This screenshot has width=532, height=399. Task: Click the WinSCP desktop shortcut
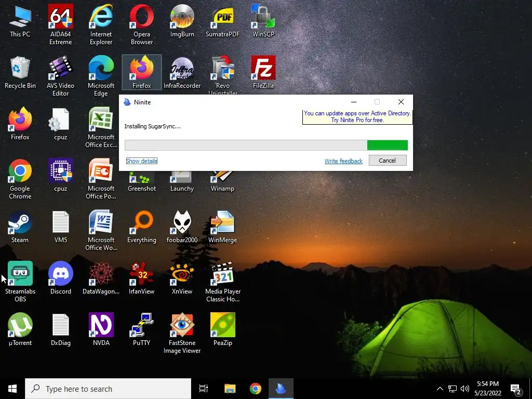263,21
